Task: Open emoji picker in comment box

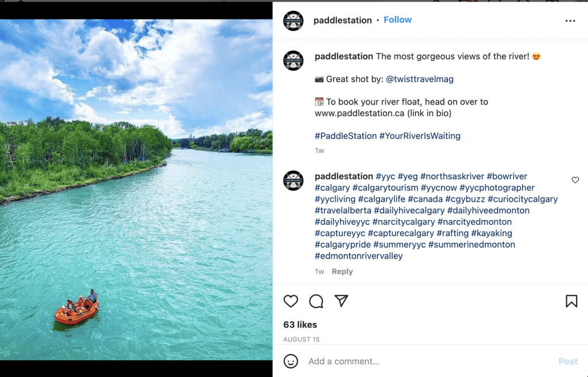Action: (x=292, y=361)
